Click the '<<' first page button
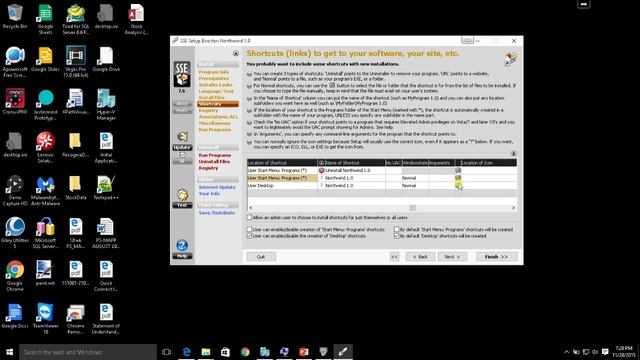The image size is (640, 360). point(394,257)
